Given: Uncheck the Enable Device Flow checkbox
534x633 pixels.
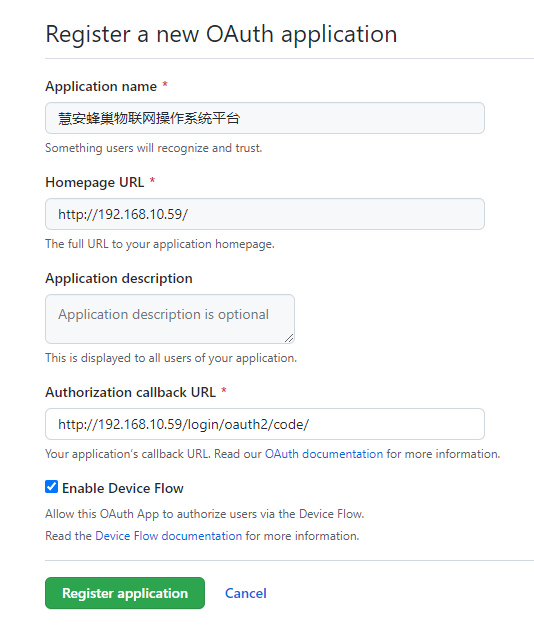Looking at the screenshot, I should pos(51,487).
